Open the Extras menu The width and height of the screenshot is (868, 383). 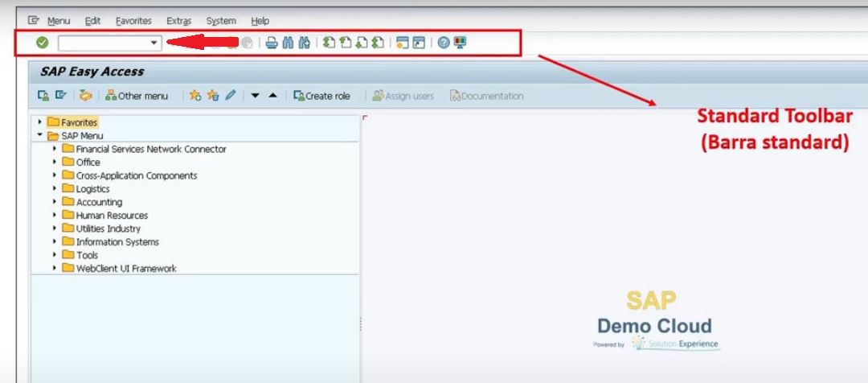pyautogui.click(x=178, y=21)
